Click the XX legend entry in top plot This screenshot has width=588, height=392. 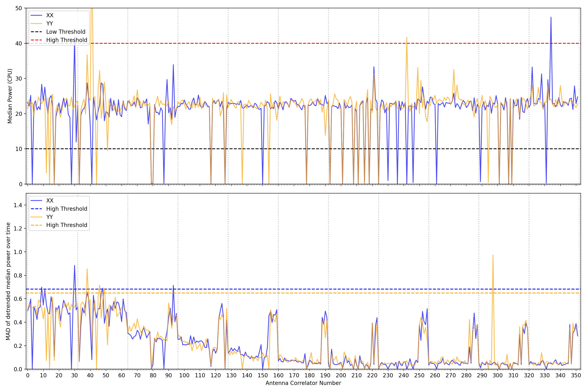pyautogui.click(x=50, y=15)
